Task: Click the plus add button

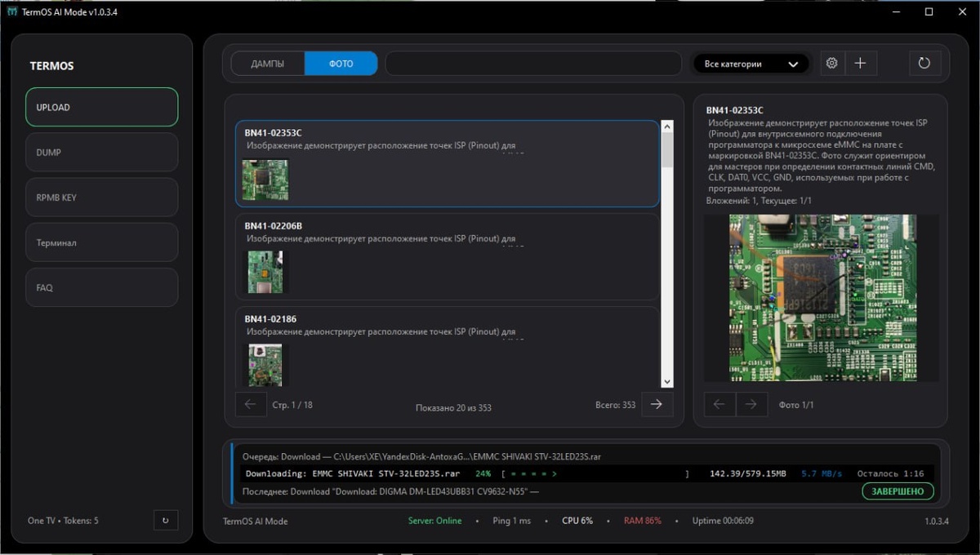Action: 860,64
